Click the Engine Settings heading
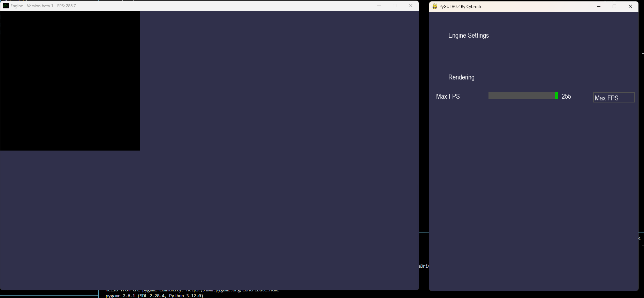This screenshot has height=298, width=644. tap(469, 36)
